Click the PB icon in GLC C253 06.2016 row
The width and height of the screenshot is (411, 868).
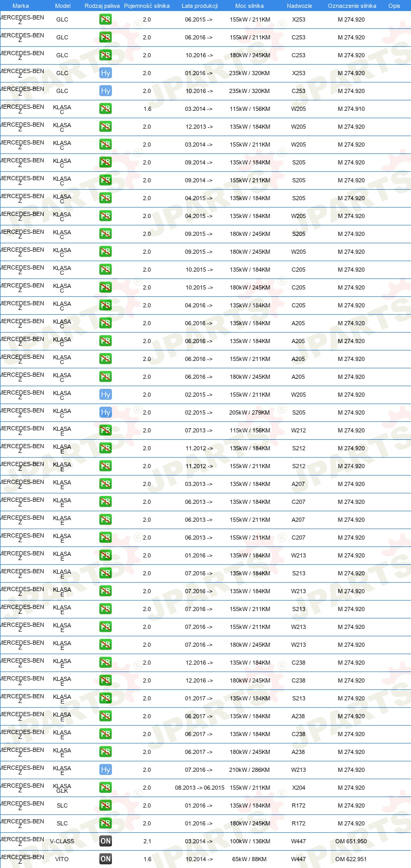pos(106,38)
